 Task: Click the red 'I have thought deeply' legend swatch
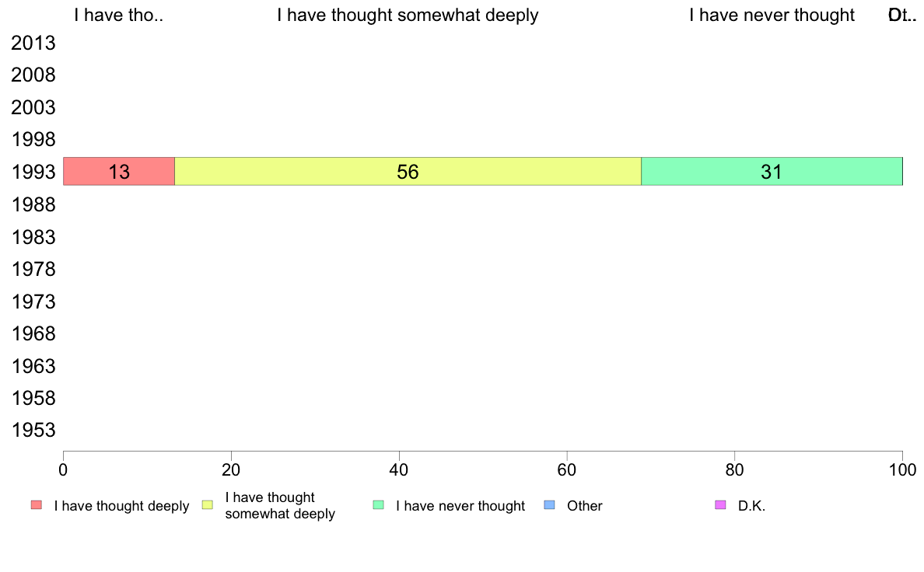37,505
